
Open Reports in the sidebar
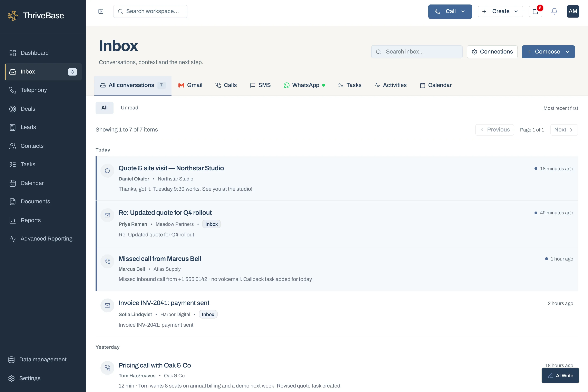tap(43, 220)
